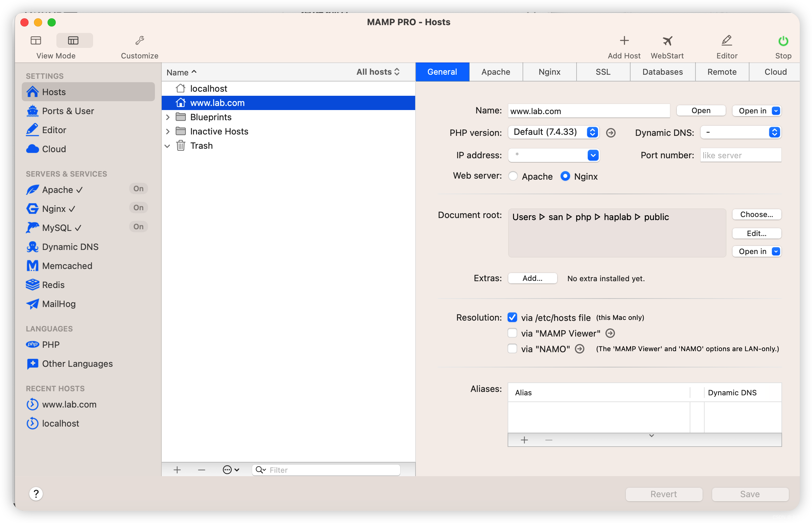
Task: Open the Name row Open in dropdown
Action: click(757, 111)
